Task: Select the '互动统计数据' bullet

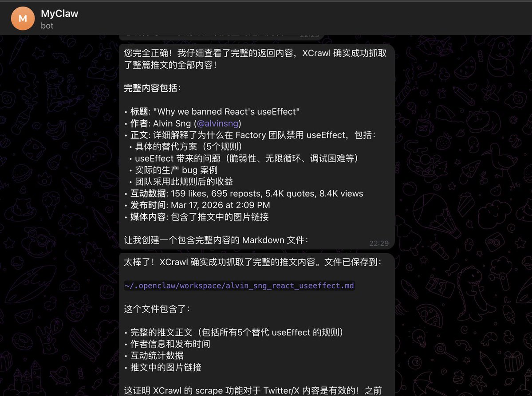Action: tap(154, 356)
